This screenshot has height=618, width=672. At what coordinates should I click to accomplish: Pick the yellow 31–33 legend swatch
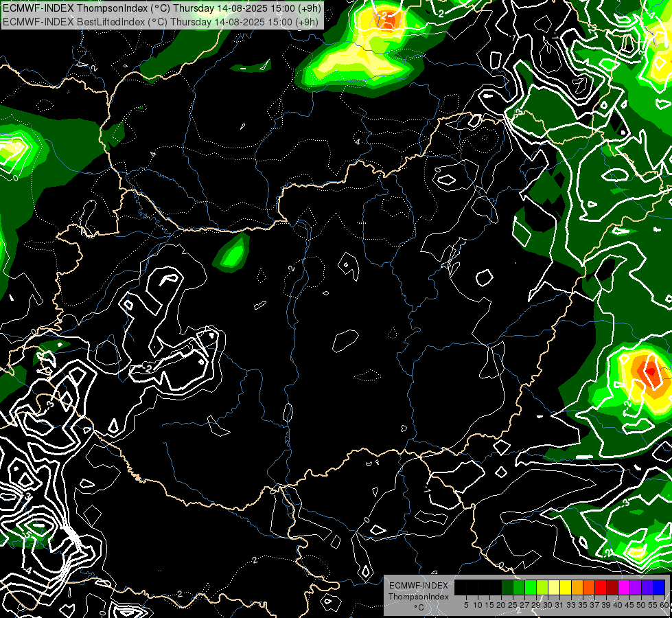[x=566, y=588]
